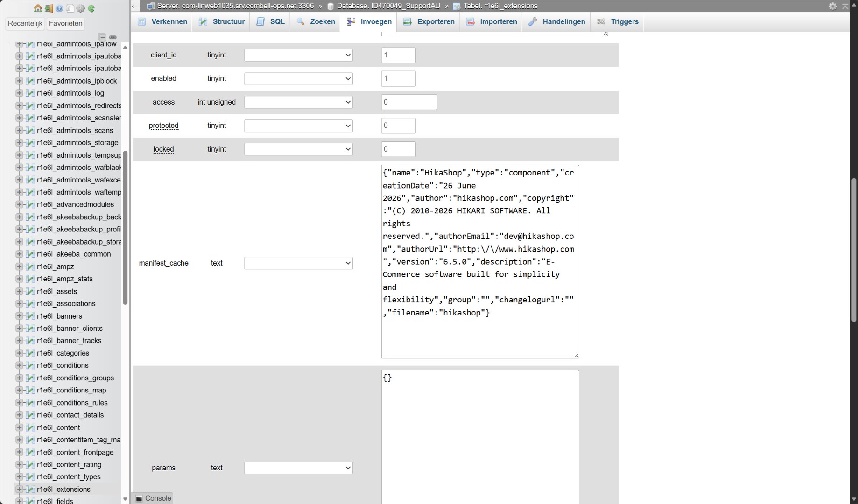858x504 pixels.
Task: Open the Console panel
Action: point(153,498)
